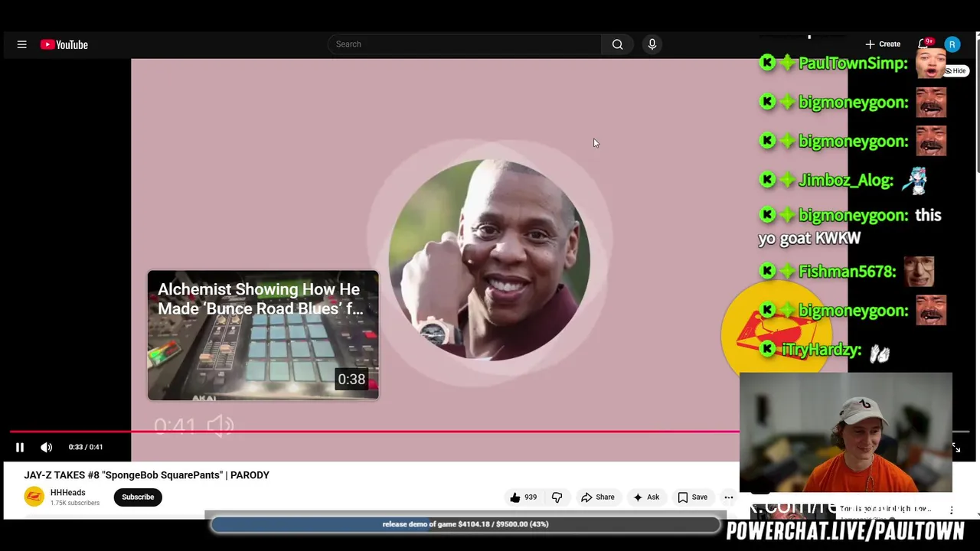Open the YouTube guide hamburger menu
This screenshot has width=980, height=551.
(22, 44)
